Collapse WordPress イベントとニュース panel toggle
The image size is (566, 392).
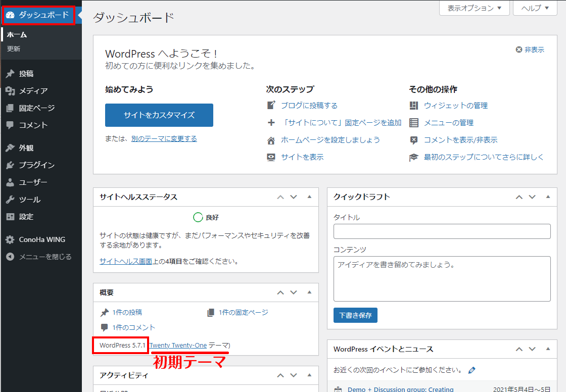click(x=548, y=349)
